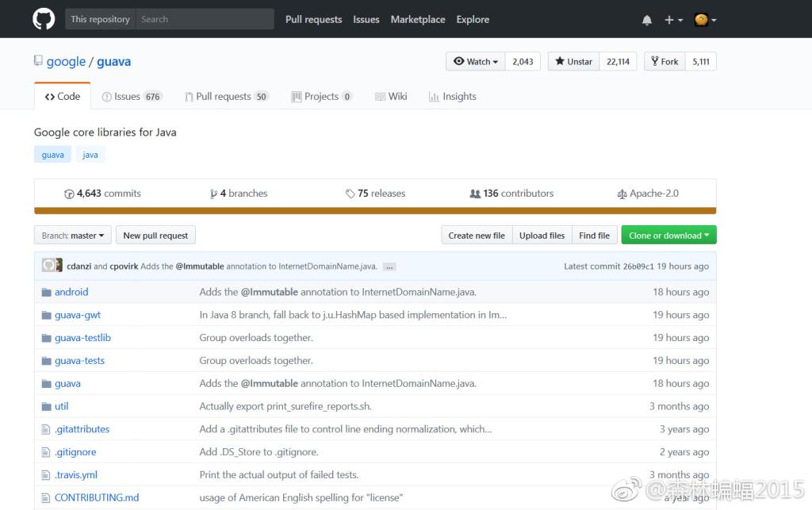Open the 2,043 watchers count
Viewport: 812px width, 510px height.
(x=523, y=62)
